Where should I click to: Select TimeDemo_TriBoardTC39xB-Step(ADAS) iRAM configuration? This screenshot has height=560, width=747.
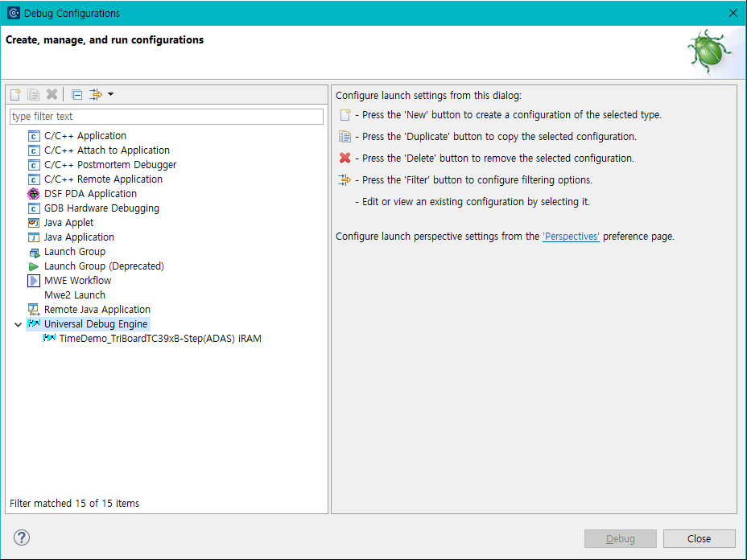(160, 339)
